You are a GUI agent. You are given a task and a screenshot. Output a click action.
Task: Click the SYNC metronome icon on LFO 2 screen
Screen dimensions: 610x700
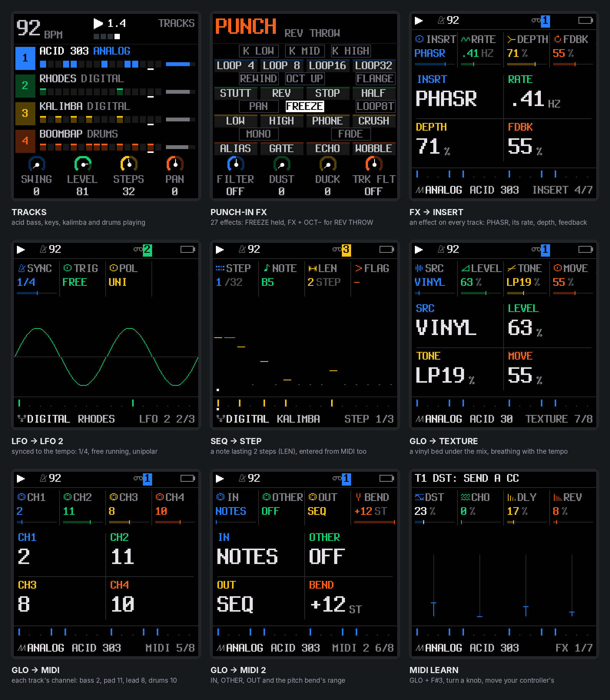pyautogui.click(x=22, y=268)
